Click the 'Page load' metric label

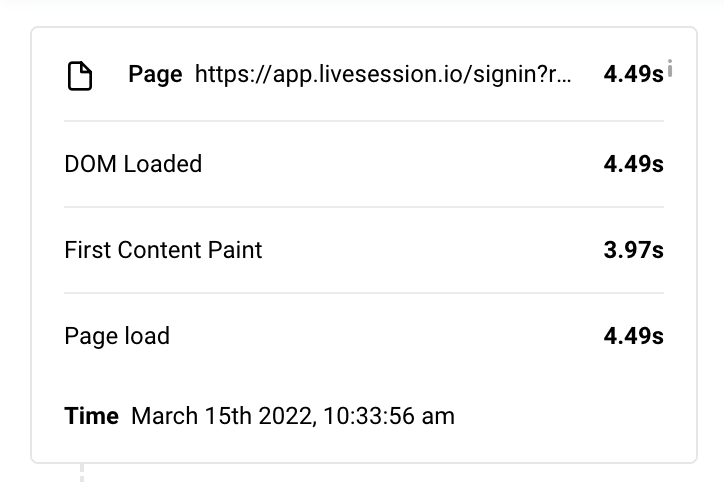117,336
